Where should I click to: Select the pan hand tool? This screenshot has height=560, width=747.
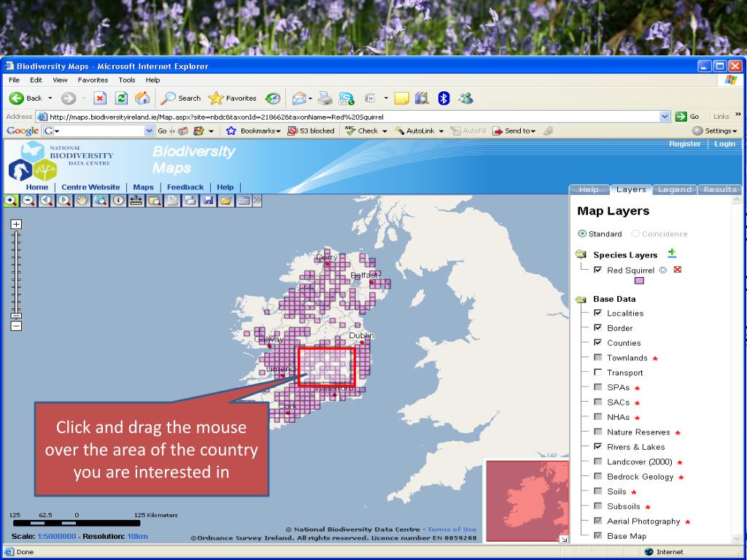click(82, 201)
